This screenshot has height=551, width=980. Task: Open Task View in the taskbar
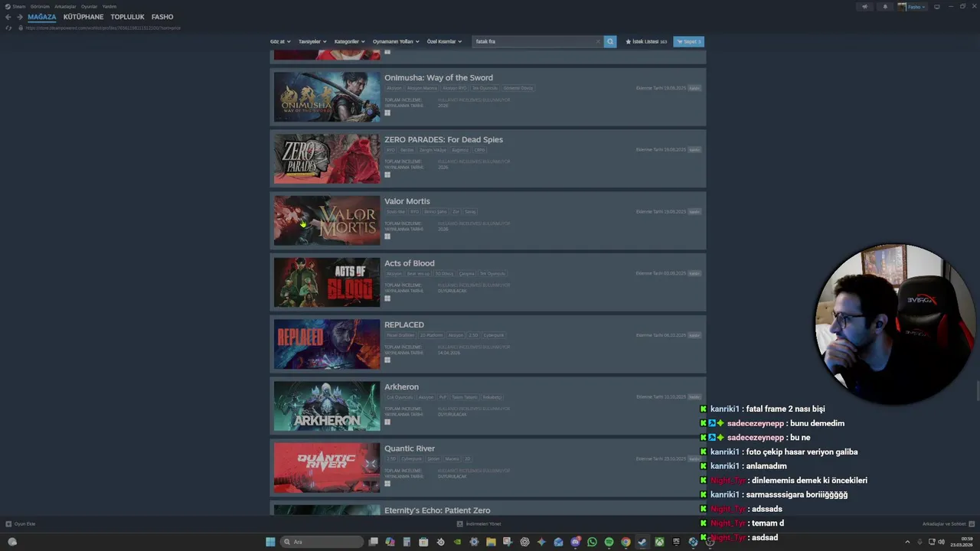[x=373, y=542]
